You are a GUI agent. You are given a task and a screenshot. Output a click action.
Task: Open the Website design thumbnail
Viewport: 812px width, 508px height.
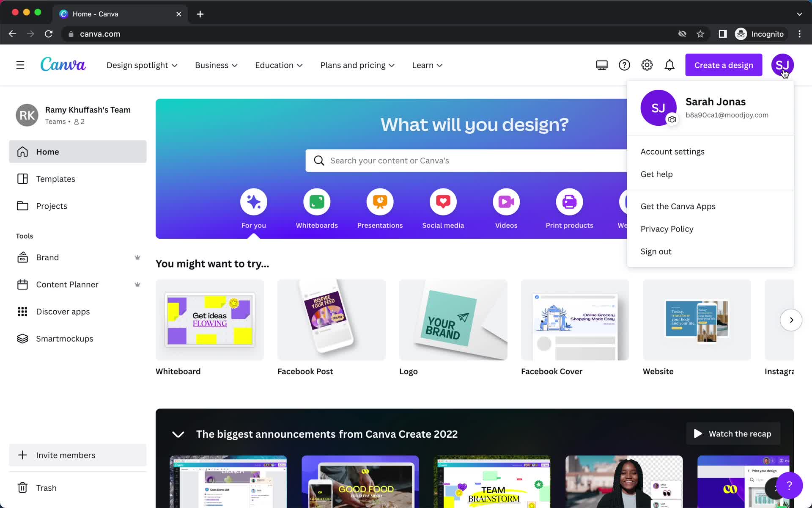tap(697, 320)
